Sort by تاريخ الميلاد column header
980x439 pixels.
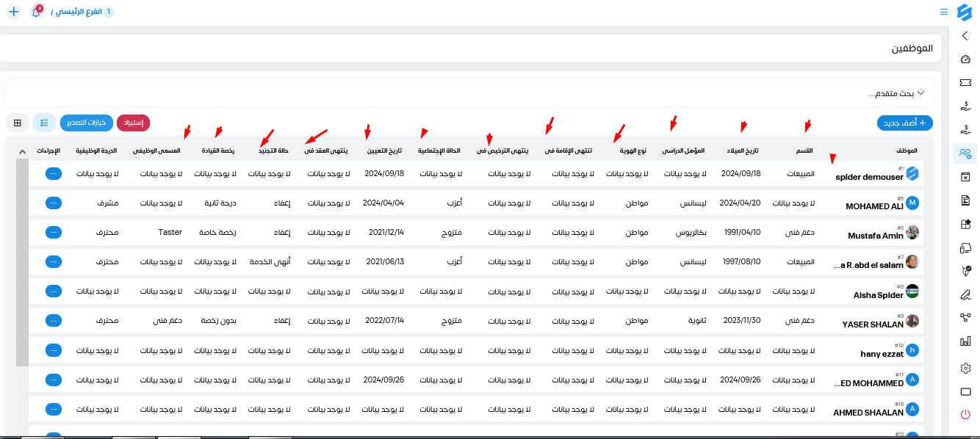[742, 150]
